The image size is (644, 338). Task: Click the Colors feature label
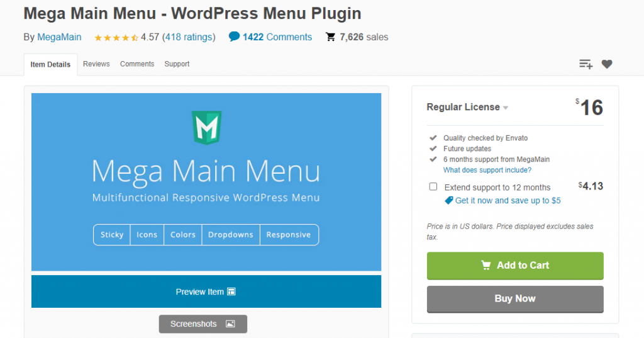pos(183,235)
